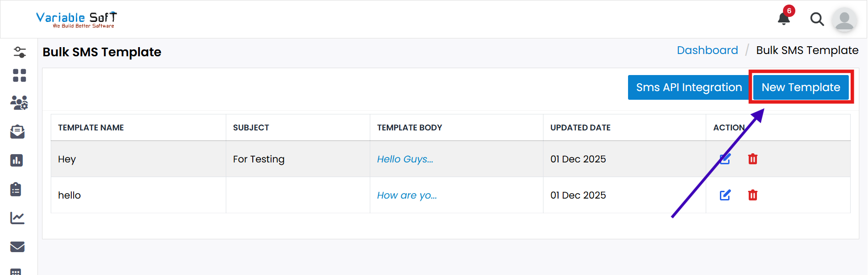Viewport: 868px width, 275px height.
Task: Open the user profile avatar
Action: [844, 20]
